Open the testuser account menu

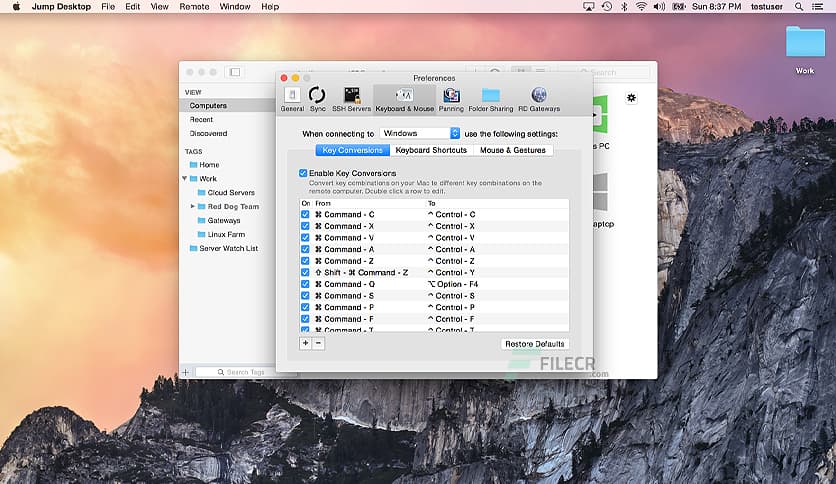[767, 6]
